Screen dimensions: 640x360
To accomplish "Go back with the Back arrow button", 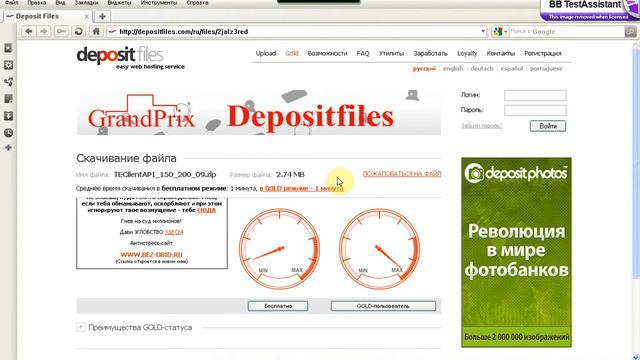I will click(x=28, y=31).
